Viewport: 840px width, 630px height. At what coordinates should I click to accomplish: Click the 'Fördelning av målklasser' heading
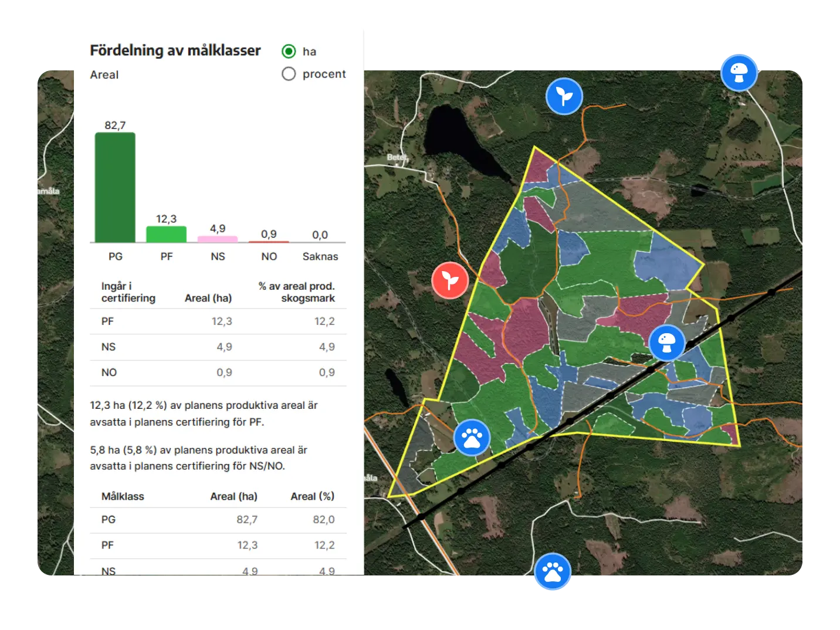tap(175, 50)
